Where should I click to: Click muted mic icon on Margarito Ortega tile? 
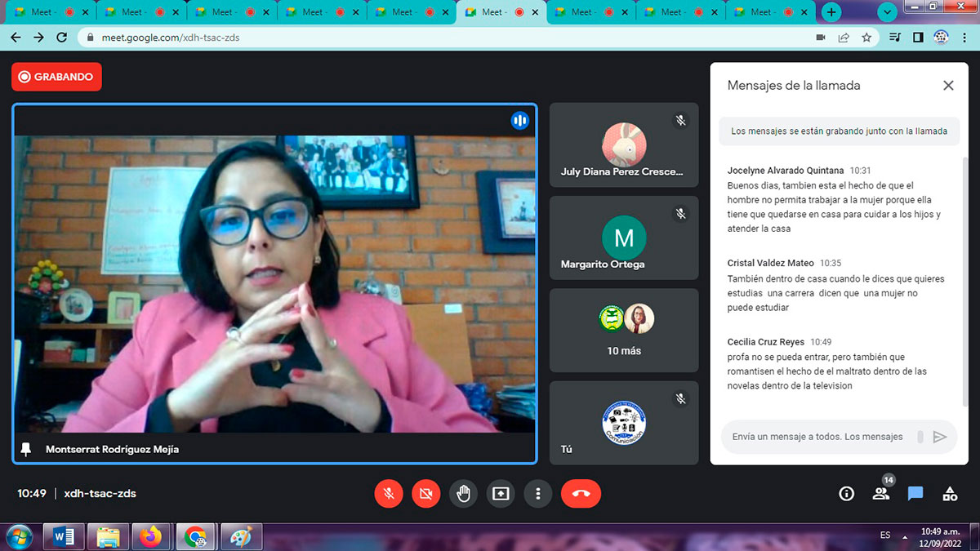[x=680, y=213]
